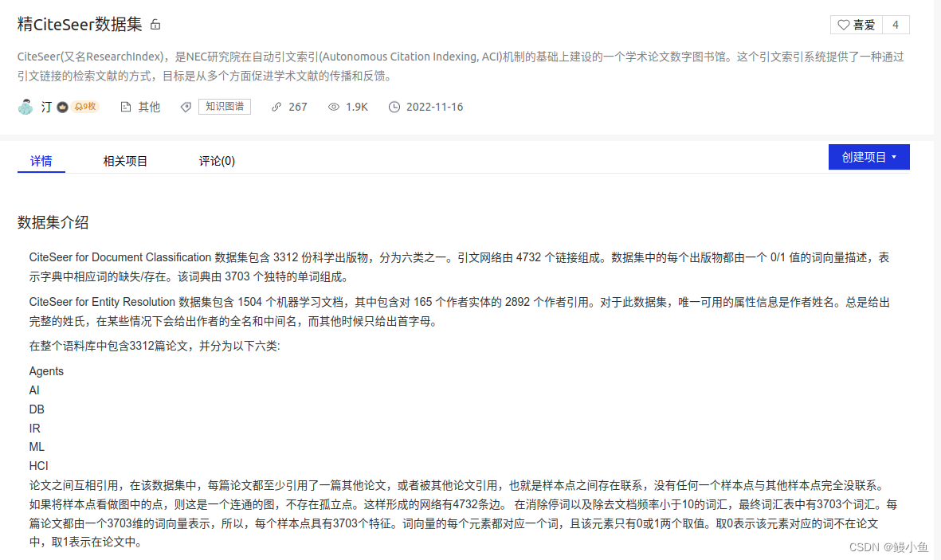Click the line 在整个语料库中包含3312篇论文
941x560 pixels.
(x=155, y=346)
